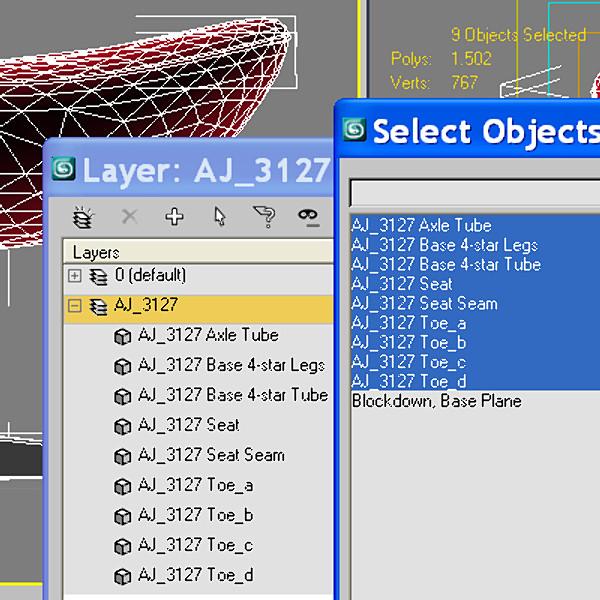The image size is (600, 600).
Task: Click the Polys 1,502 viewport statistic
Action: [441, 59]
